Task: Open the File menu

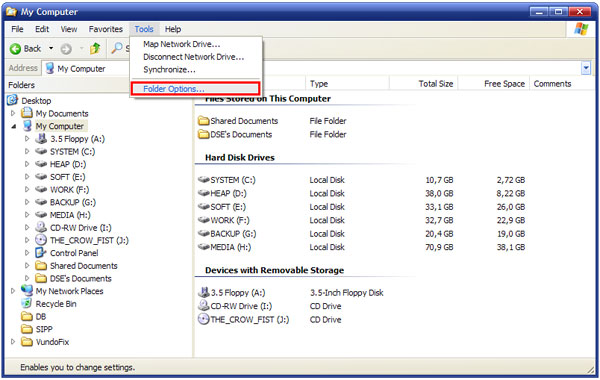Action: (17, 29)
